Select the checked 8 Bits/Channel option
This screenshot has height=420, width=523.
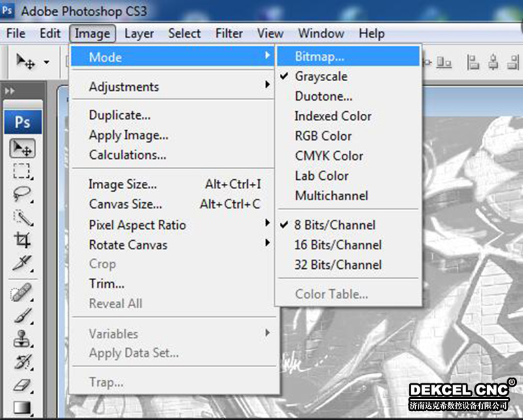335,225
